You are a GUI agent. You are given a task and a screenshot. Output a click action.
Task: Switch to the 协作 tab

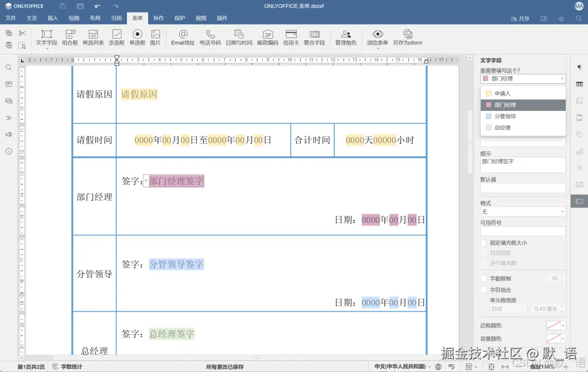coord(158,18)
